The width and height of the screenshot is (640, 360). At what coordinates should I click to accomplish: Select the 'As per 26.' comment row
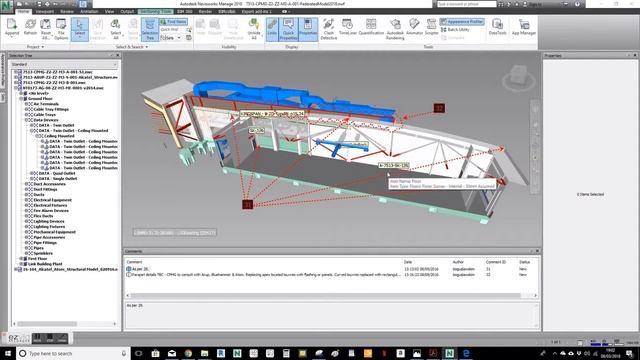[331, 269]
